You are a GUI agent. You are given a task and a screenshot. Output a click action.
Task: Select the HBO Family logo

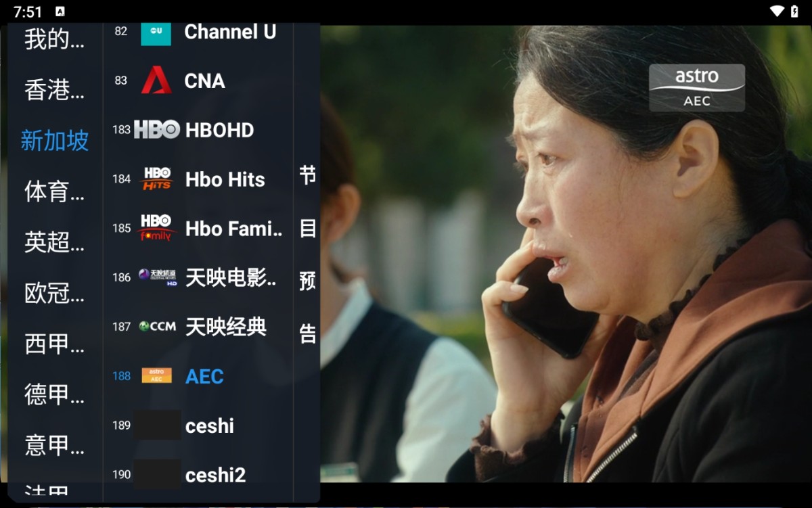coord(157,228)
